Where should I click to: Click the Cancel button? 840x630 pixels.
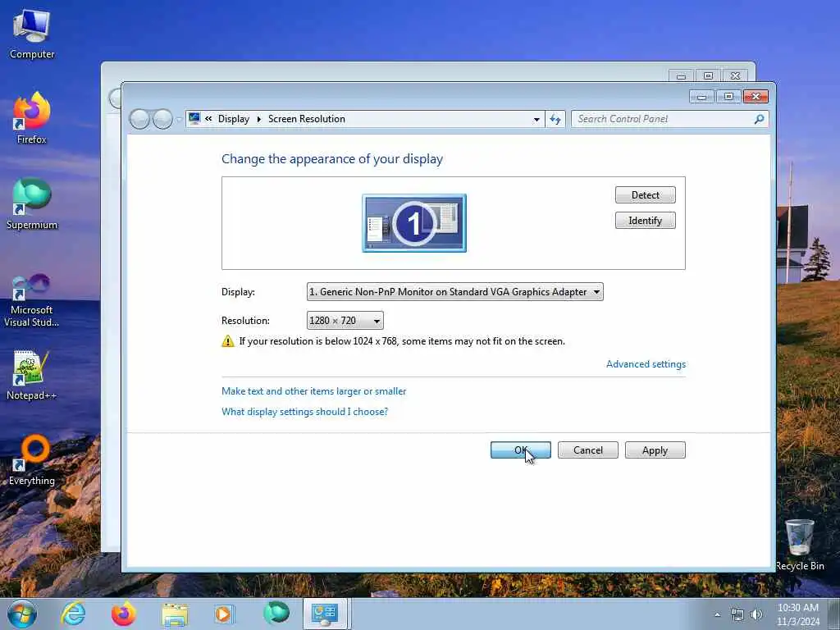pyautogui.click(x=587, y=450)
